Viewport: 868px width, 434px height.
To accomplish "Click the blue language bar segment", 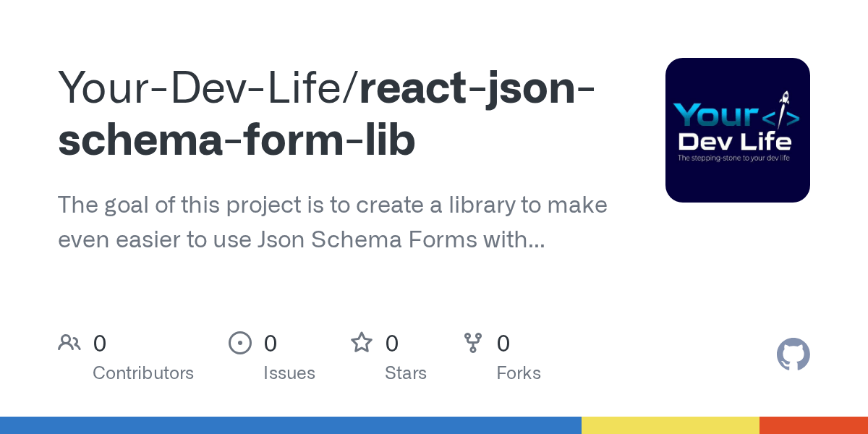I will 291,425.
